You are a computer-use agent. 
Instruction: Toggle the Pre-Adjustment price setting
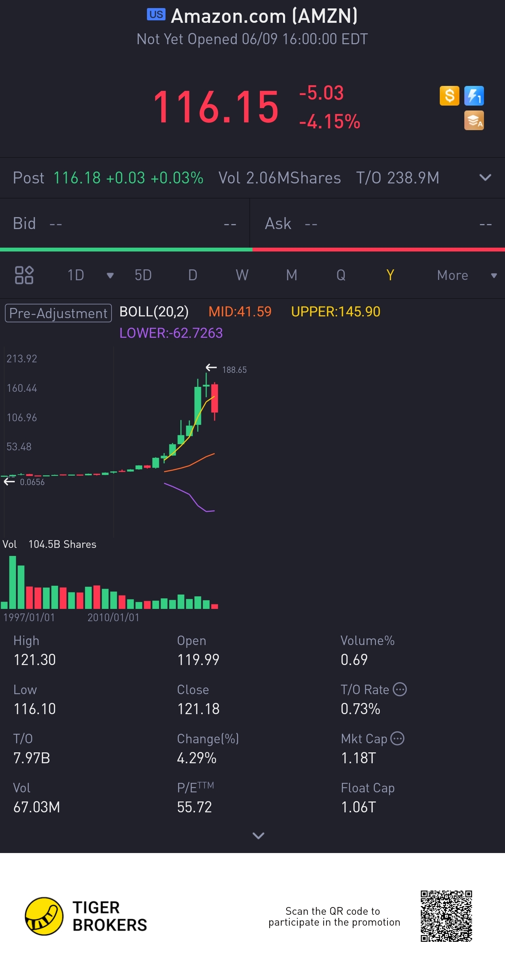click(x=58, y=313)
